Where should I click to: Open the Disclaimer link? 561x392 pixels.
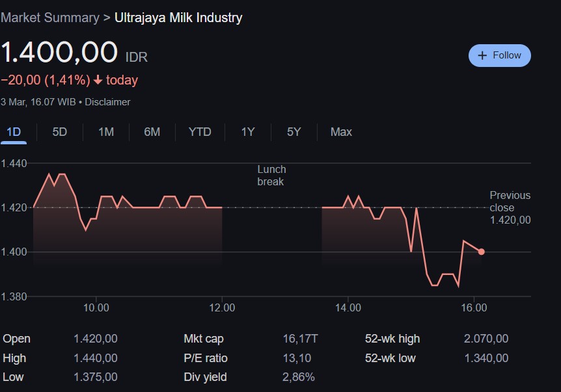pyautogui.click(x=107, y=102)
